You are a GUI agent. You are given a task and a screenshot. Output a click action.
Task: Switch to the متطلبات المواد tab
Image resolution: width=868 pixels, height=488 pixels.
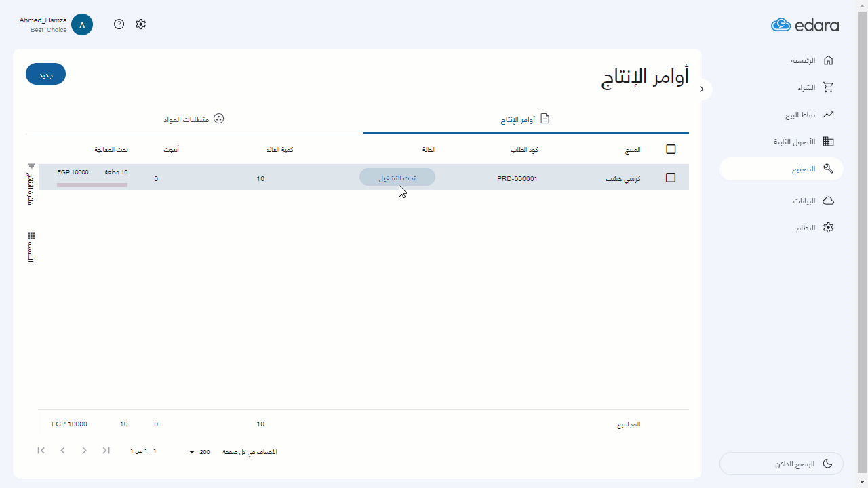pos(194,119)
